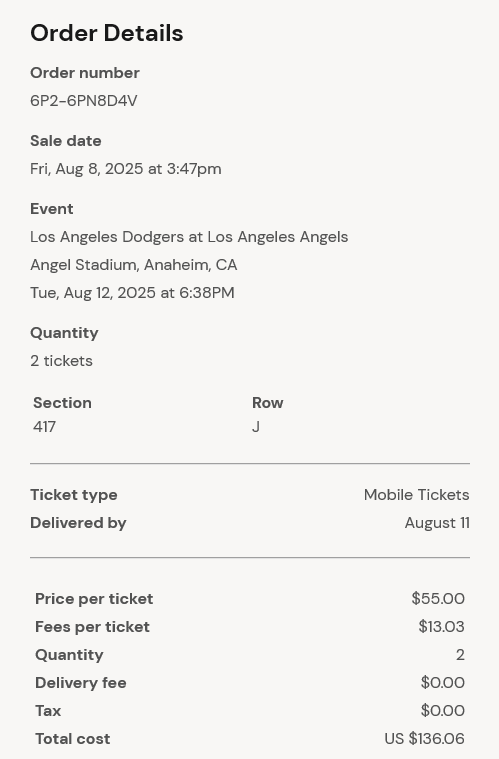Viewport: 499px width, 759px height.
Task: Click the 2 tickets quantity text
Action: (61, 361)
